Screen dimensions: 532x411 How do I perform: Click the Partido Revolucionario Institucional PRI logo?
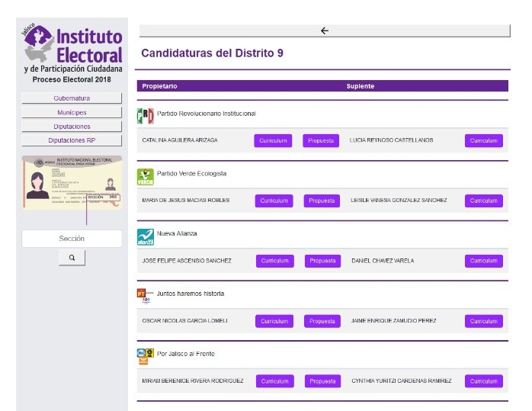(x=145, y=115)
